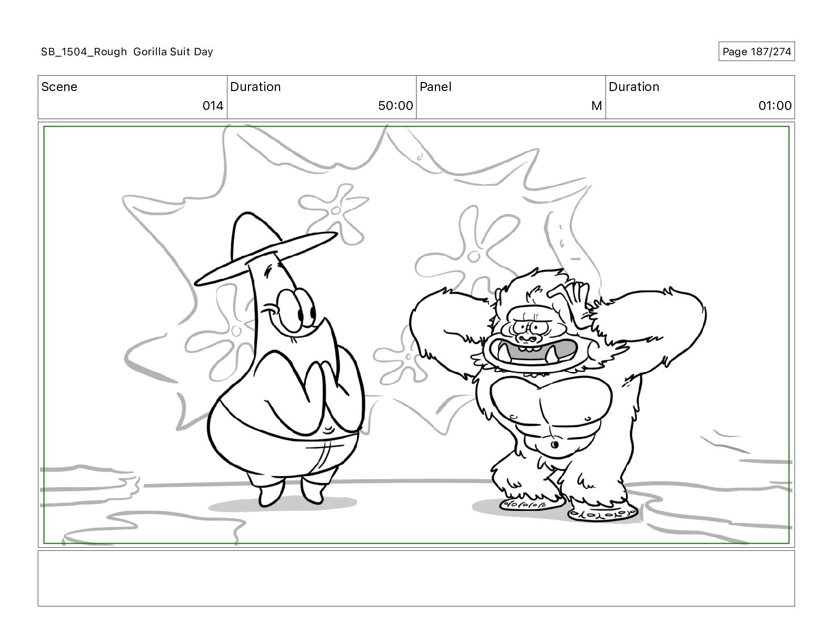Click the scene number '014'
834x644 pixels.
pos(213,106)
